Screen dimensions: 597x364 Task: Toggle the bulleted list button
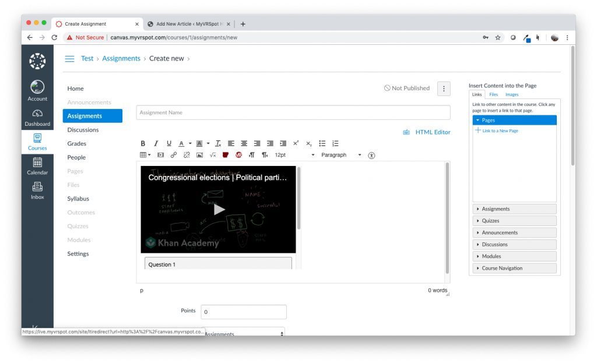322,143
